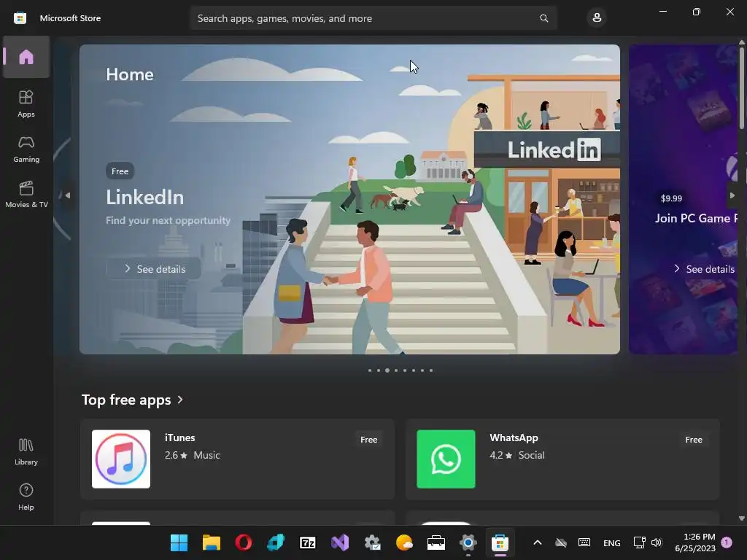Viewport: 747px width, 560px height.
Task: Show previous carousel slide arrow
Action: (68, 195)
